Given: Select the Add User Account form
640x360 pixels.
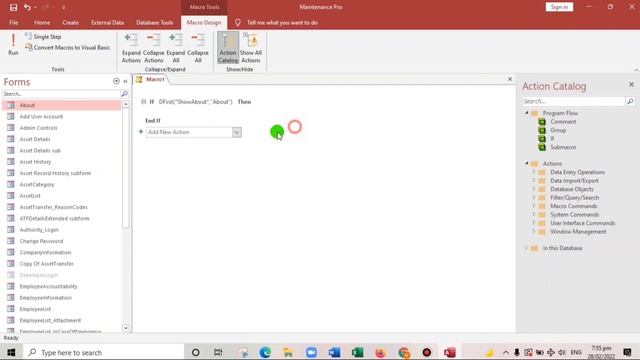Looking at the screenshot, I should click(61, 117).
